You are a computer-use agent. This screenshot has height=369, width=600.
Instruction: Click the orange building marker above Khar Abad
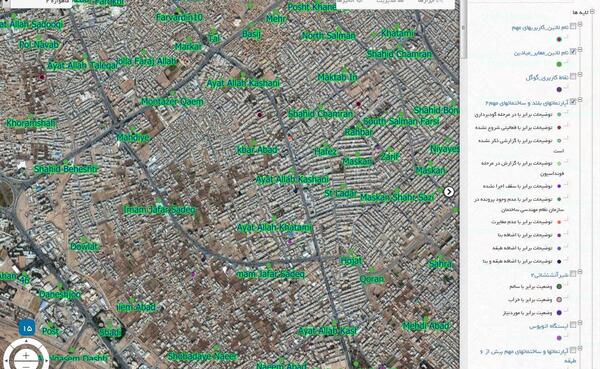(x=290, y=138)
